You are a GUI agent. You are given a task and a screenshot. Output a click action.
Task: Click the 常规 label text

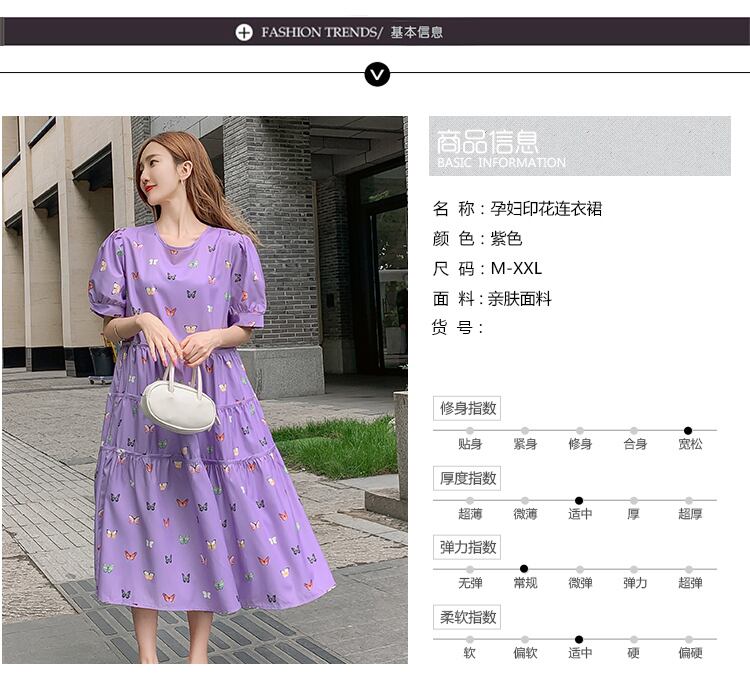click(x=525, y=583)
